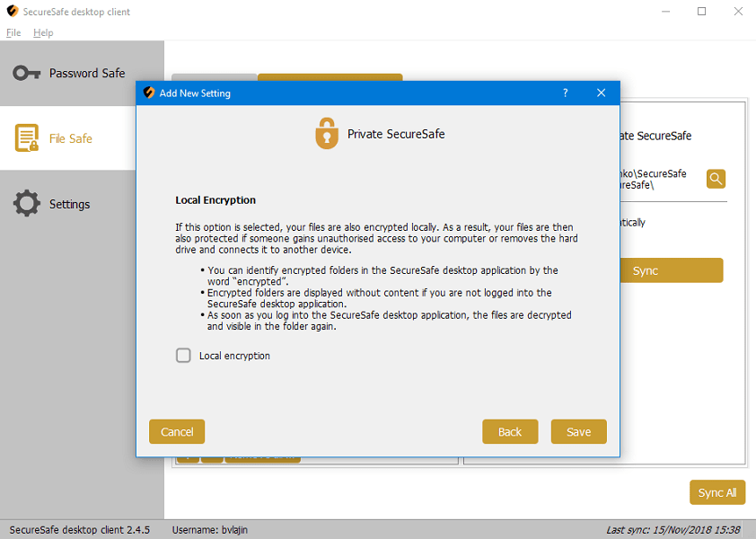This screenshot has height=539, width=756.
Task: Click the Local Encryption heading
Action: coord(215,200)
